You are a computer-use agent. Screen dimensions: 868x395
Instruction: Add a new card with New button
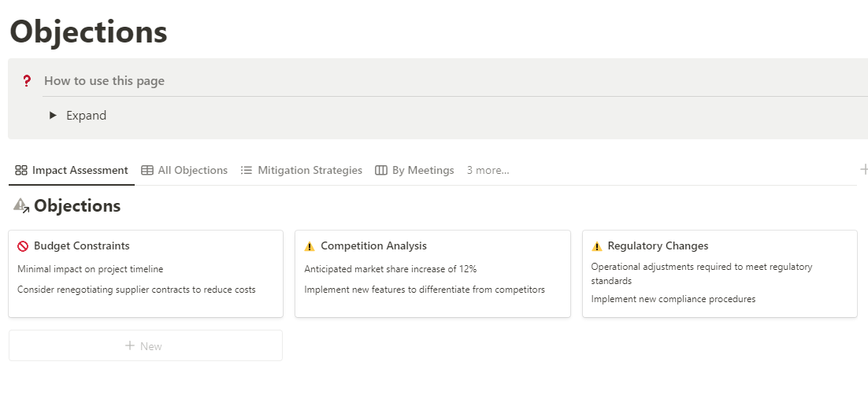click(145, 345)
